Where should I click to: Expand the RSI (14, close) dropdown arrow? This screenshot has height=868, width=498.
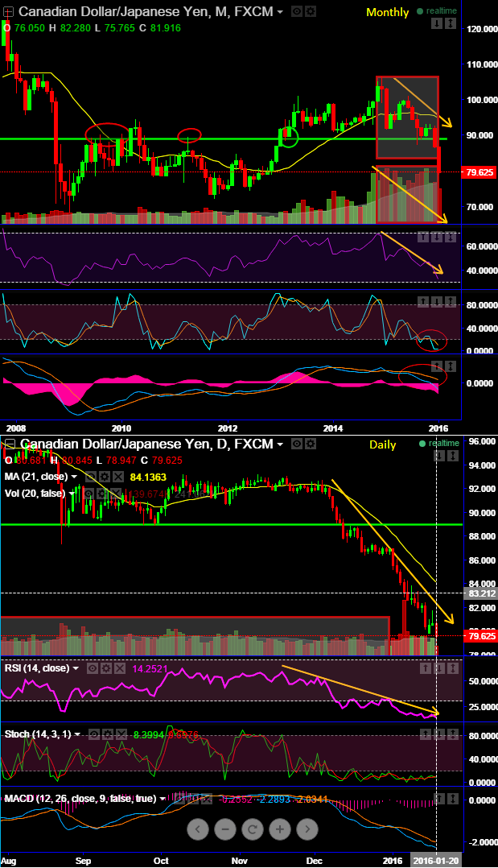(x=76, y=668)
